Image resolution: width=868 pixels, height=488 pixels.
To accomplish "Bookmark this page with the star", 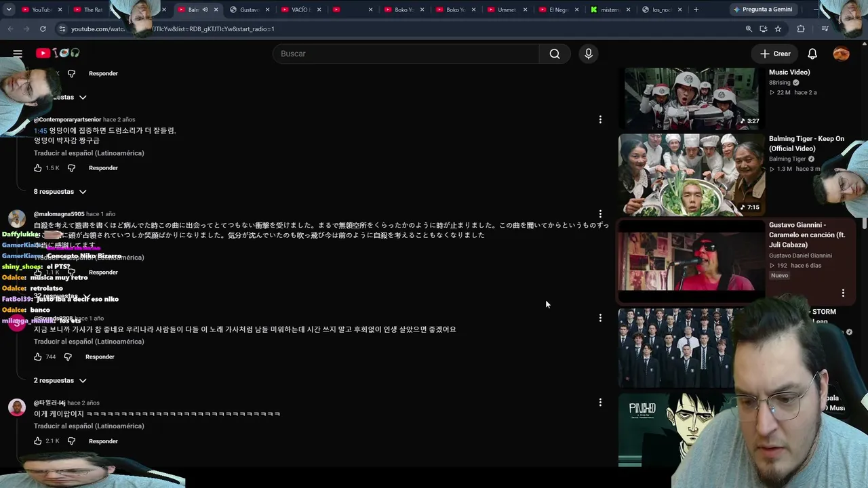I will pos(778,29).
